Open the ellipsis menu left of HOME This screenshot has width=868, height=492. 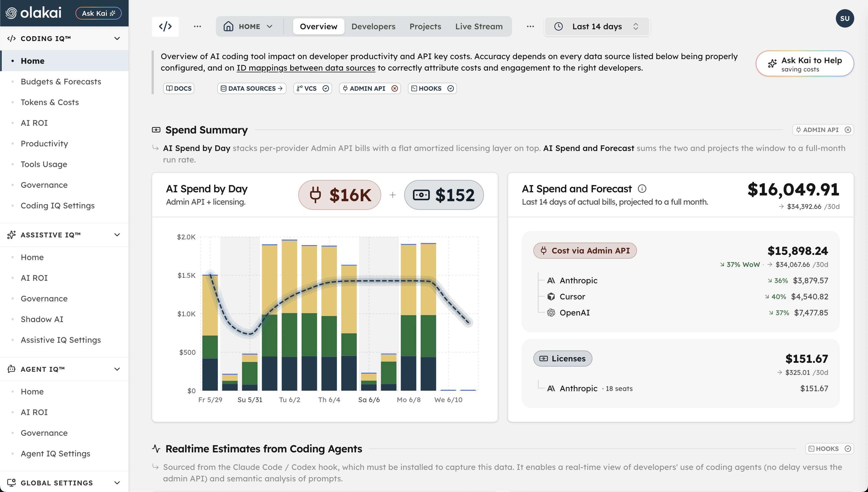197,26
